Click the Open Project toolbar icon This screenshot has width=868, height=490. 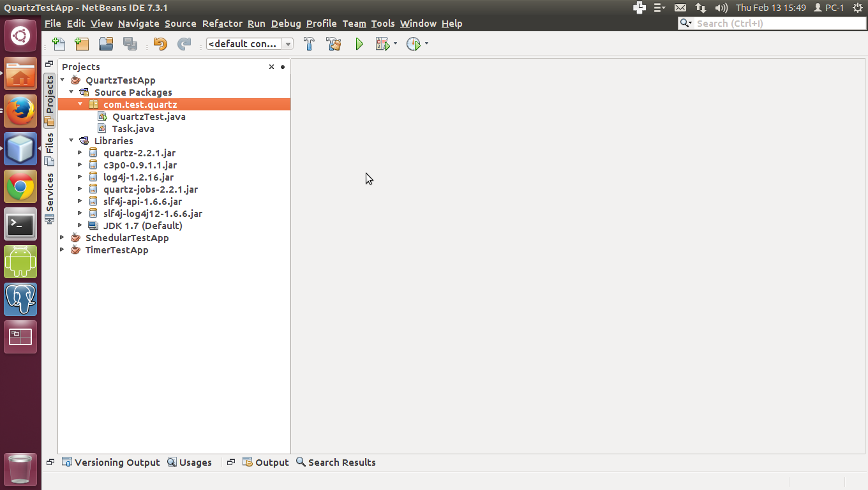pyautogui.click(x=106, y=44)
